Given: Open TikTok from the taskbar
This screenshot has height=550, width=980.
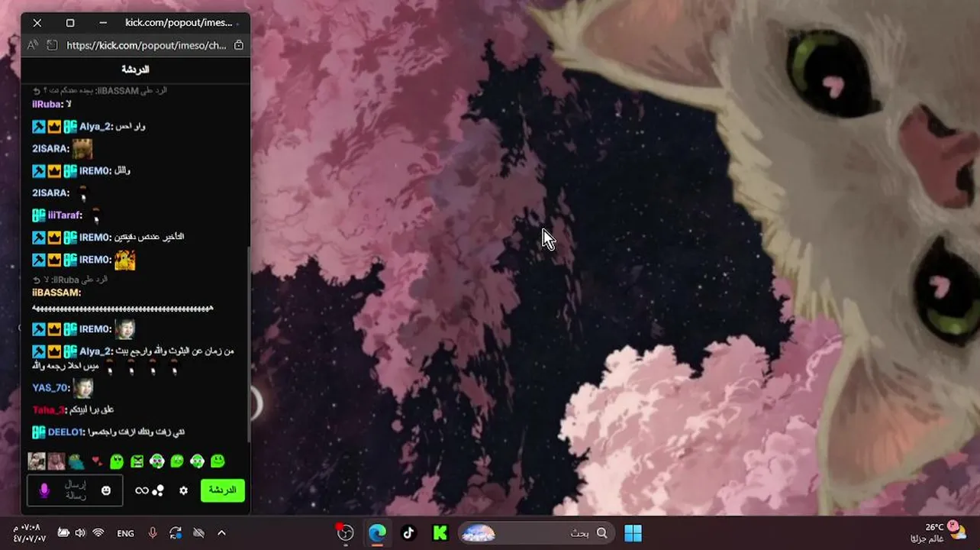Looking at the screenshot, I should coord(408,533).
